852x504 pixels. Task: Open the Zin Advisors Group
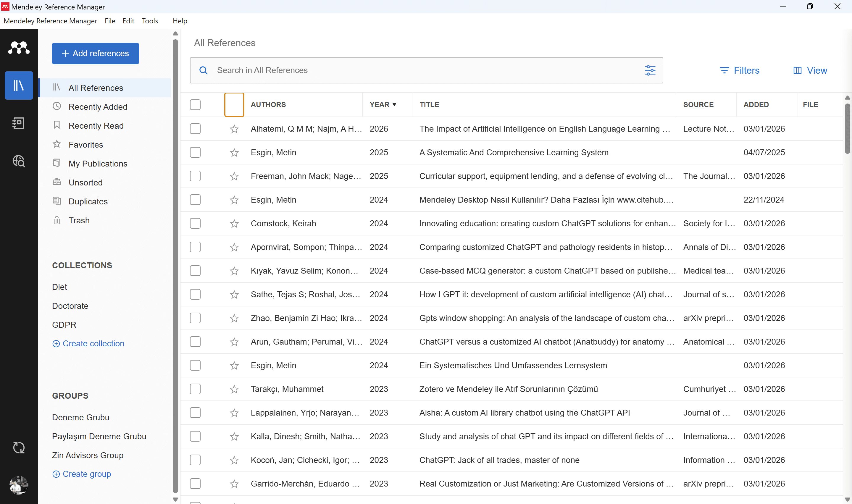coord(88,455)
